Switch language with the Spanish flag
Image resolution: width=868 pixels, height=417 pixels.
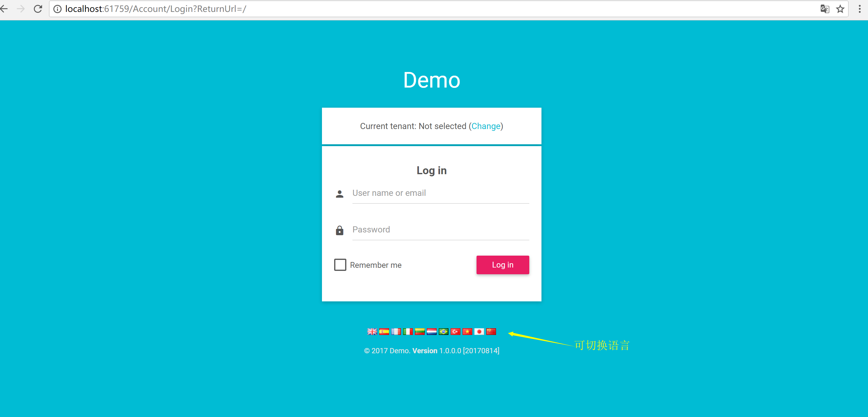coord(384,331)
